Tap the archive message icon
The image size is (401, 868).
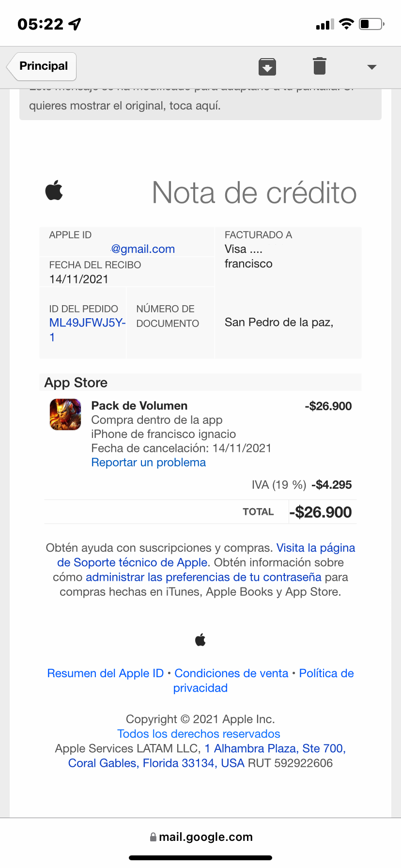coord(267,66)
